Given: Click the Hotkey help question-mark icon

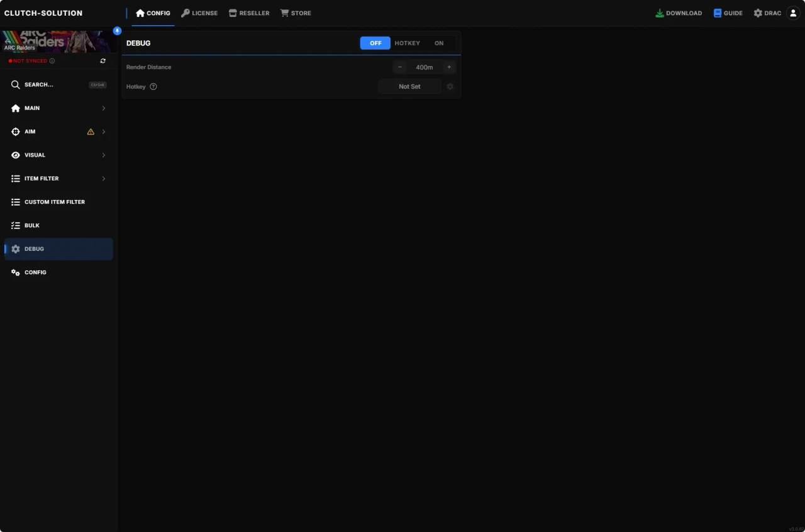Looking at the screenshot, I should point(153,87).
